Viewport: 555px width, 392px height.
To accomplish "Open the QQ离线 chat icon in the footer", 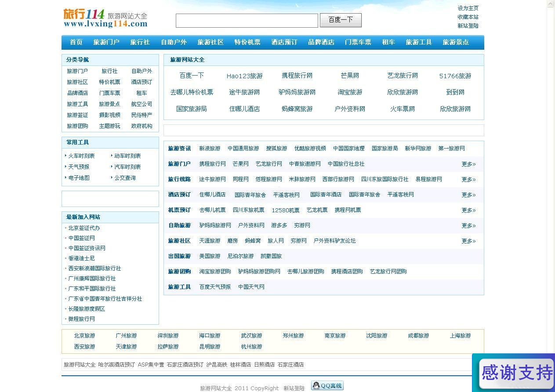I will [x=327, y=385].
